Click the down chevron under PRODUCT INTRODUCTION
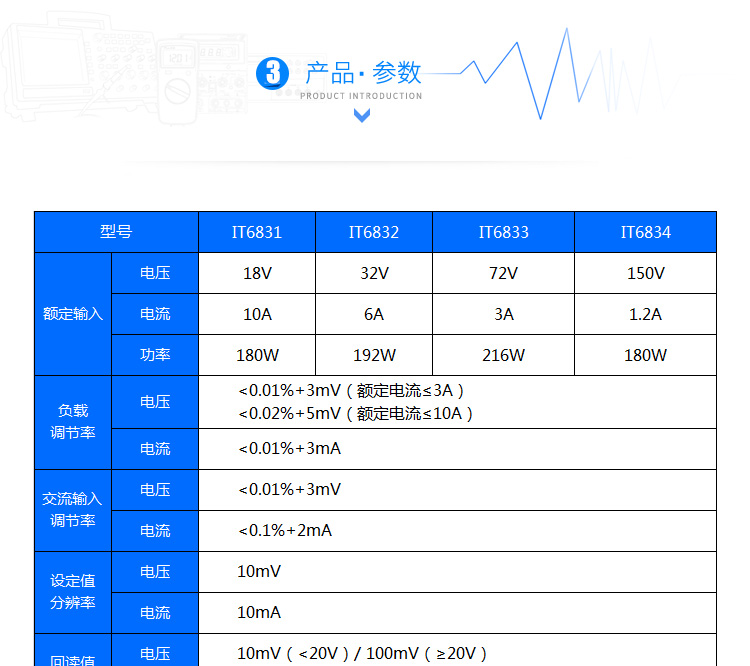 coord(362,116)
